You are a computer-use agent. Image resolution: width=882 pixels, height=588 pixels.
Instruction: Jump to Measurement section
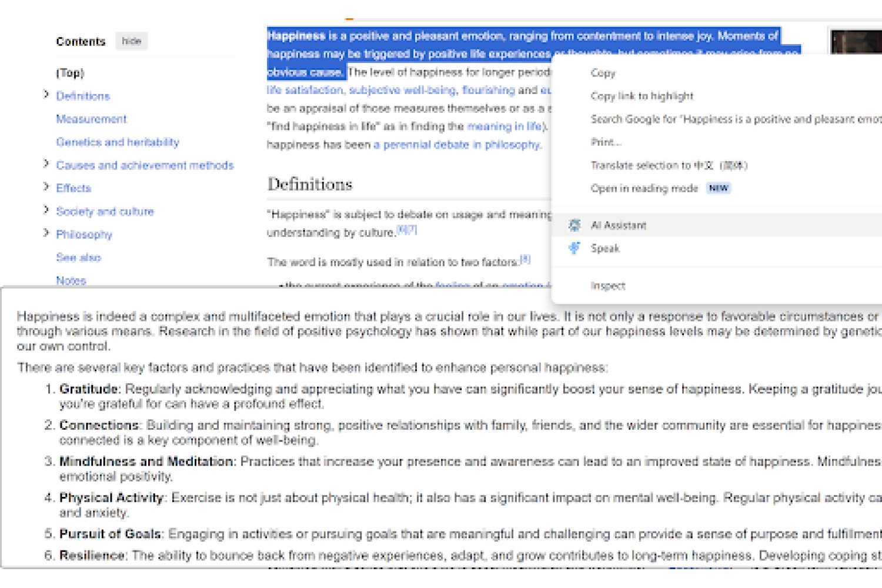tap(91, 119)
